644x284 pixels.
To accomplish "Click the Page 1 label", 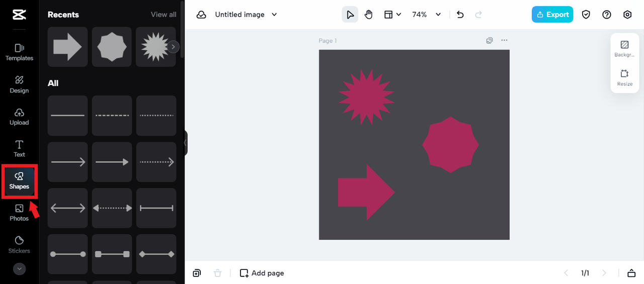I will pyautogui.click(x=328, y=41).
